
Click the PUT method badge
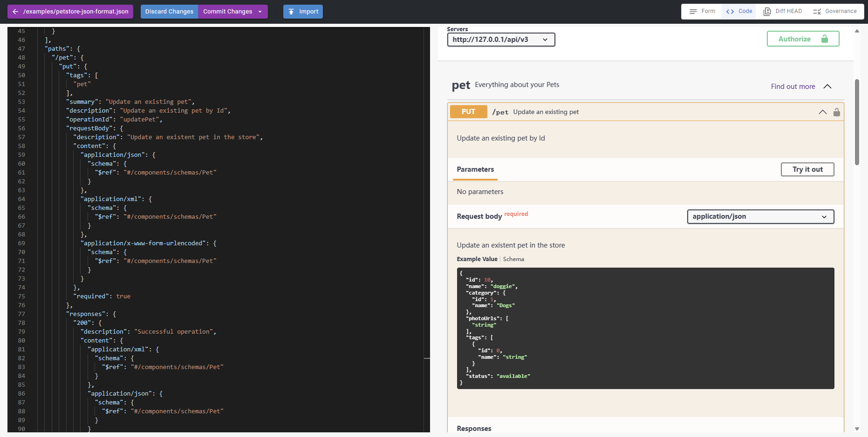tap(468, 112)
